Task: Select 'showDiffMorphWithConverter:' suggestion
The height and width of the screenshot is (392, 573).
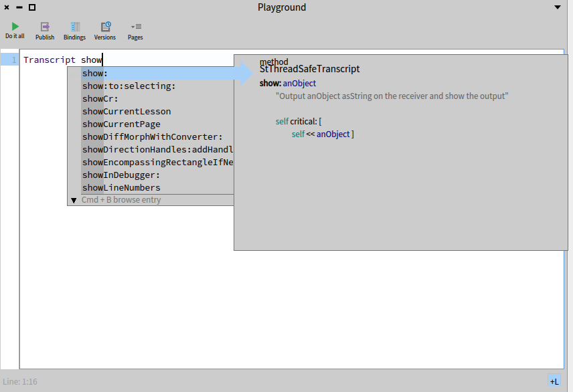Action: tap(152, 137)
